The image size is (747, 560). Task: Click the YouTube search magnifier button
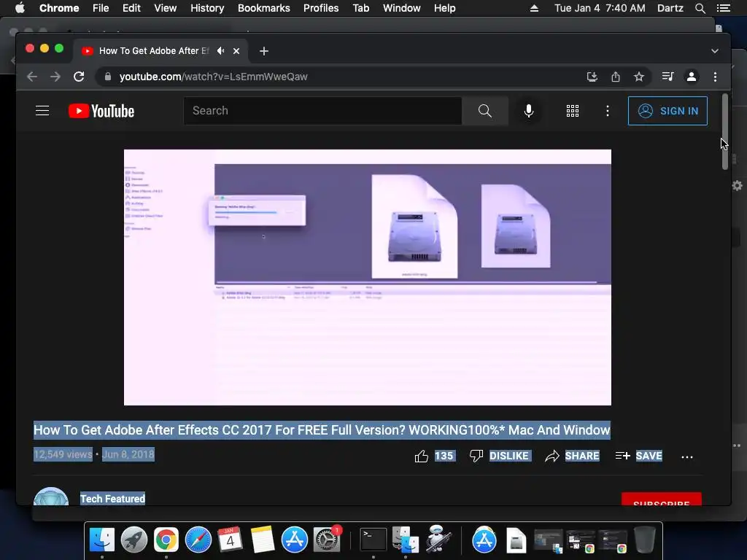(x=485, y=111)
